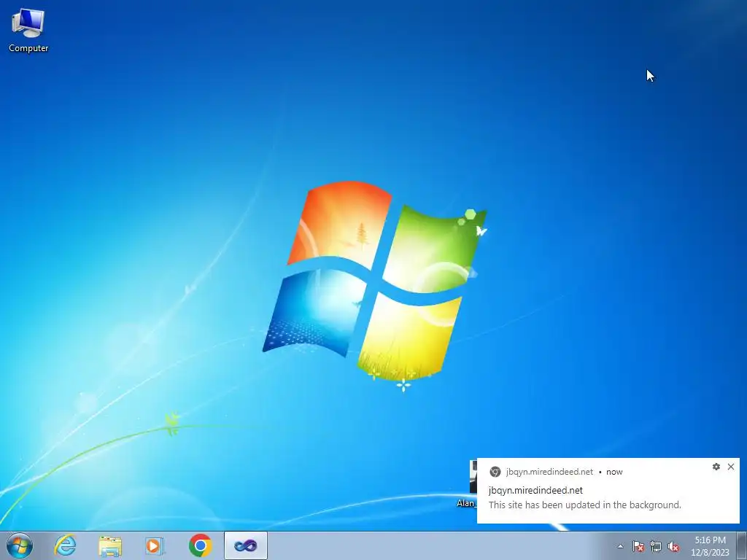Select the partially hidden Alan desktop file
The width and height of the screenshot is (747, 560).
tap(469, 484)
